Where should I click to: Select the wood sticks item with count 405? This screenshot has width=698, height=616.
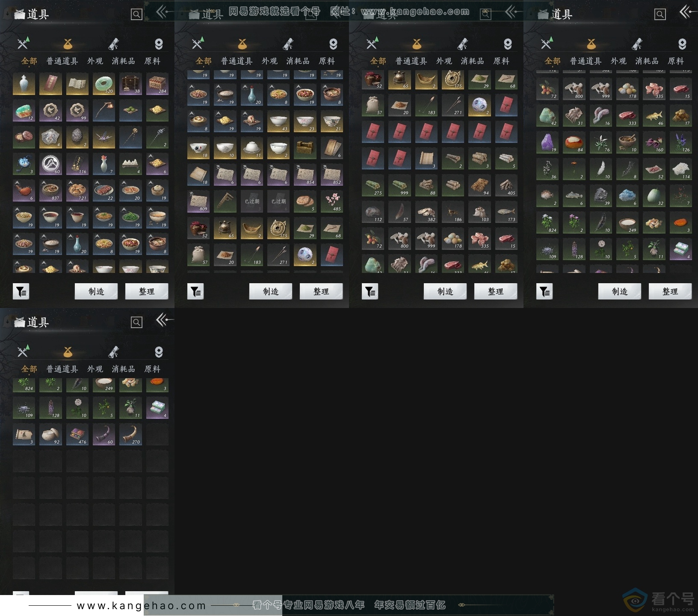tap(506, 185)
